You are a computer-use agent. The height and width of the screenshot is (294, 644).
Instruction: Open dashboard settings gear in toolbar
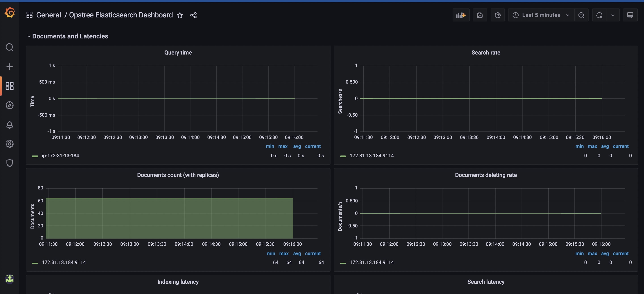(498, 15)
